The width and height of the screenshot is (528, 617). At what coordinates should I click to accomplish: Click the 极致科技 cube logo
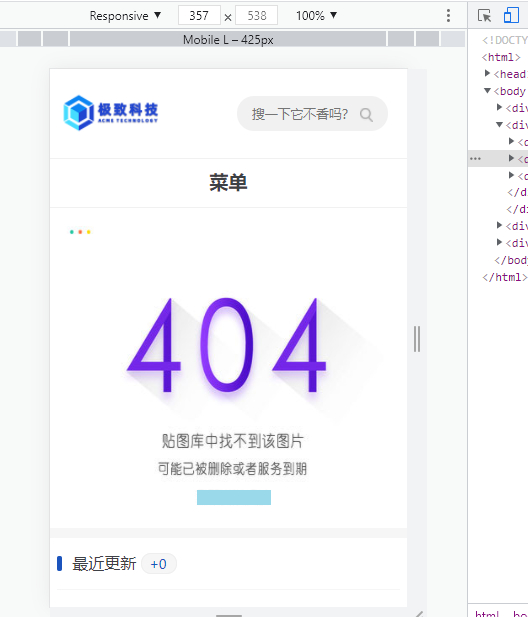[x=111, y=113]
